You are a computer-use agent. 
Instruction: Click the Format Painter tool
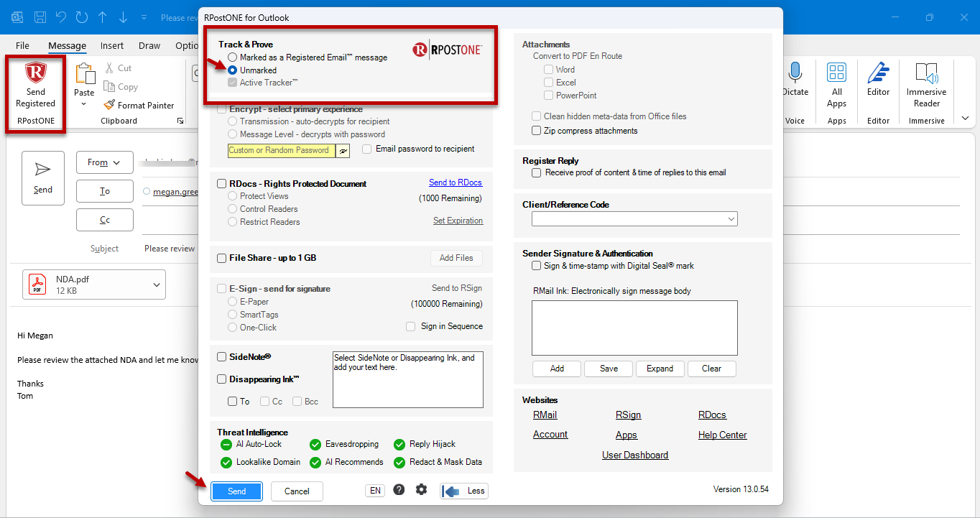[139, 105]
